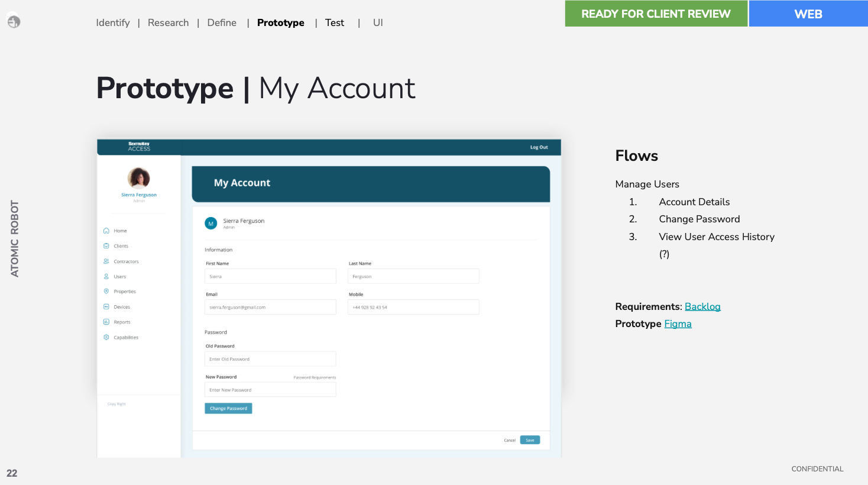Viewport: 868px width, 485px height.
Task: Select the Research tab in header
Action: pyautogui.click(x=169, y=22)
